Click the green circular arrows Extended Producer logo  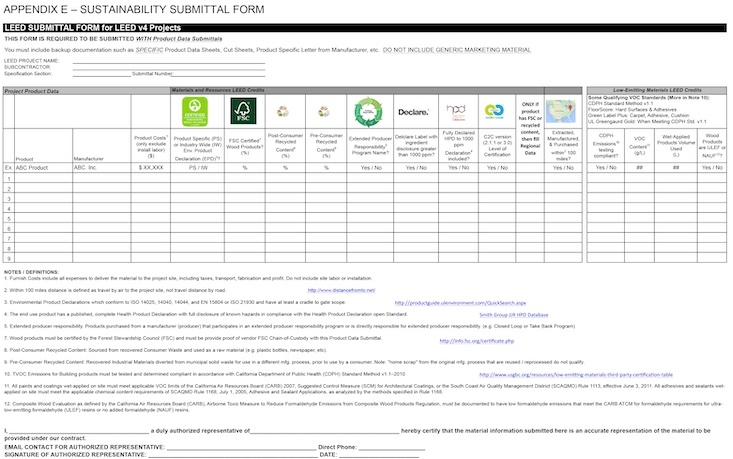(368, 112)
